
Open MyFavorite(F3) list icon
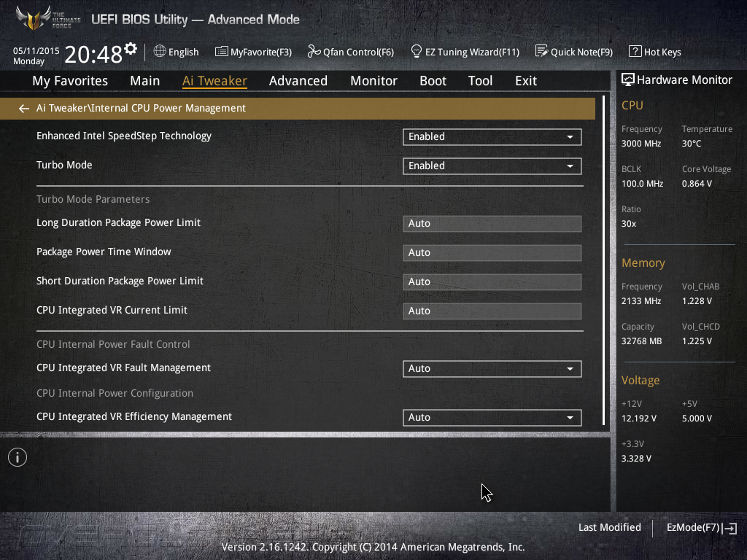click(x=222, y=52)
